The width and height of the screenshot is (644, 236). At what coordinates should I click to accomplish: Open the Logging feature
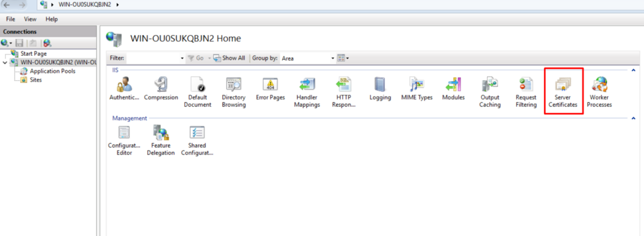pos(380,89)
